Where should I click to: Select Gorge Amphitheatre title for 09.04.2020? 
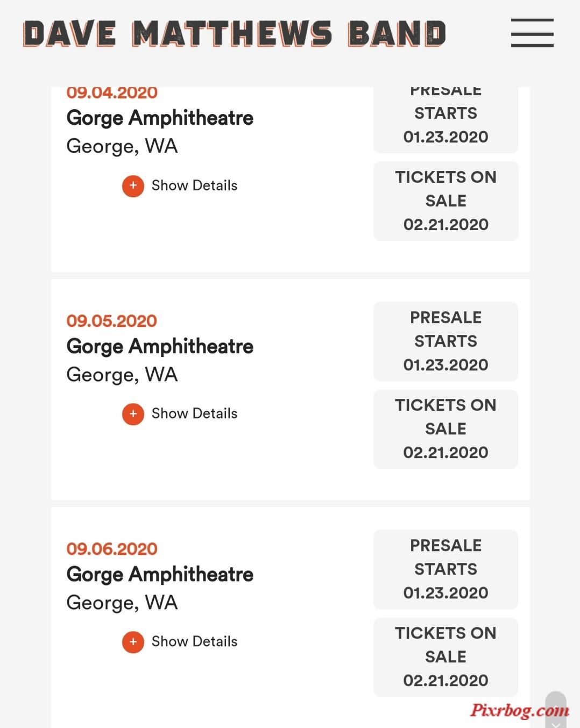point(160,118)
